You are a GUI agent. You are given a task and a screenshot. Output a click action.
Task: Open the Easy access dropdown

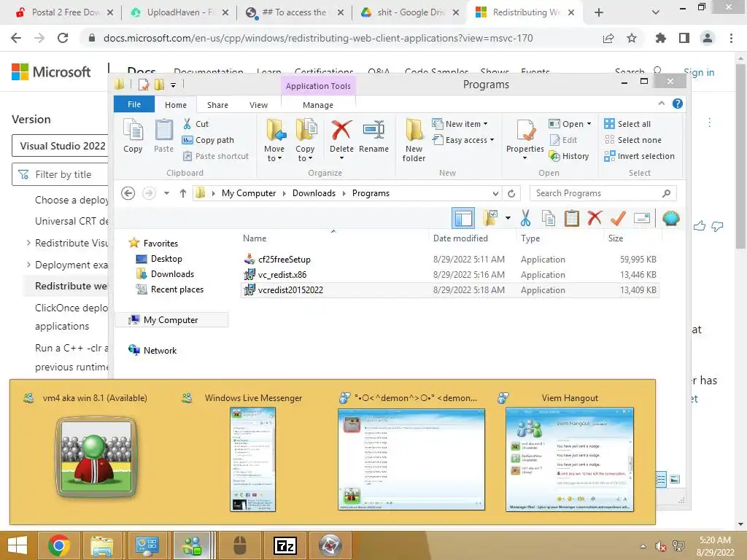(463, 140)
